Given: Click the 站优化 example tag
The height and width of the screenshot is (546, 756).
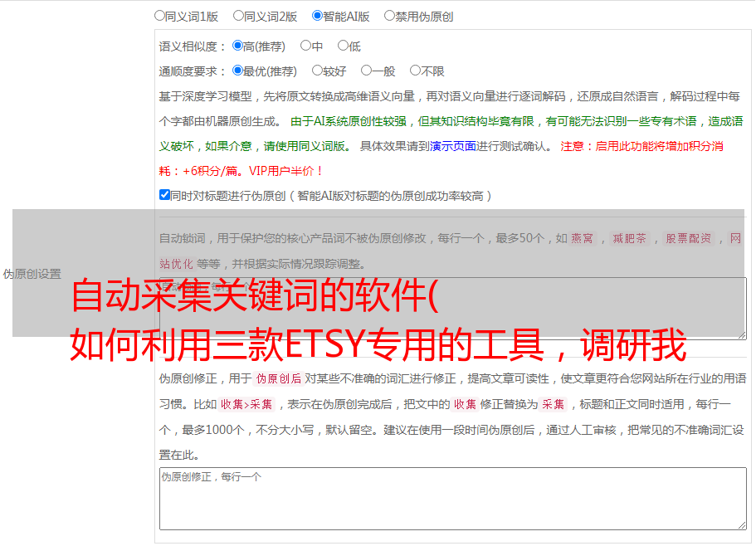Looking at the screenshot, I should coord(177,264).
